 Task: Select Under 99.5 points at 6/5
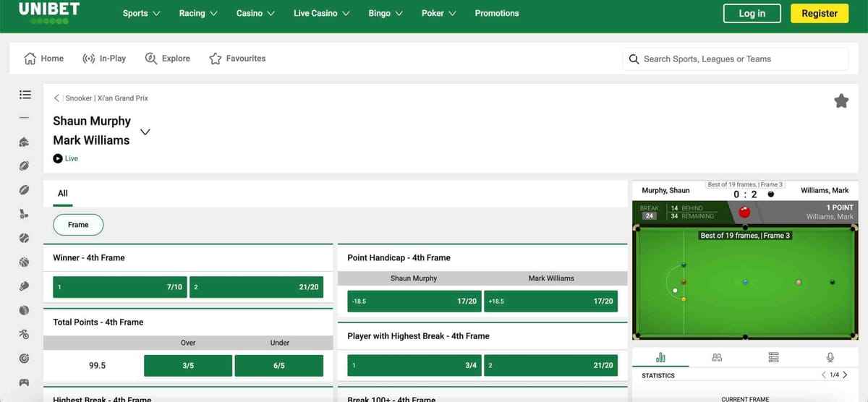279,366
